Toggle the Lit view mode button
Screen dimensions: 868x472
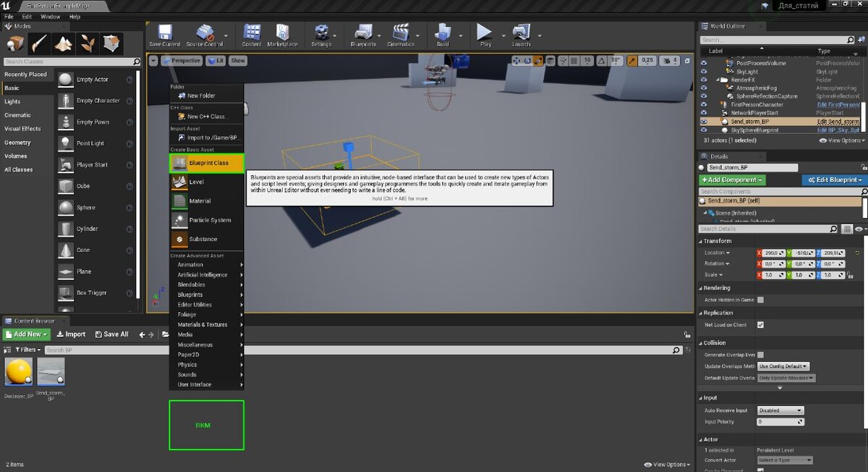click(216, 61)
